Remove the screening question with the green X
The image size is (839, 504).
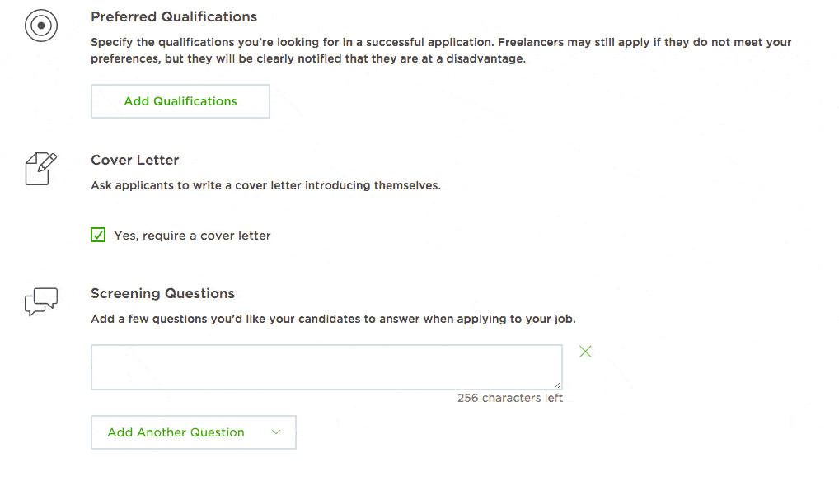(585, 351)
